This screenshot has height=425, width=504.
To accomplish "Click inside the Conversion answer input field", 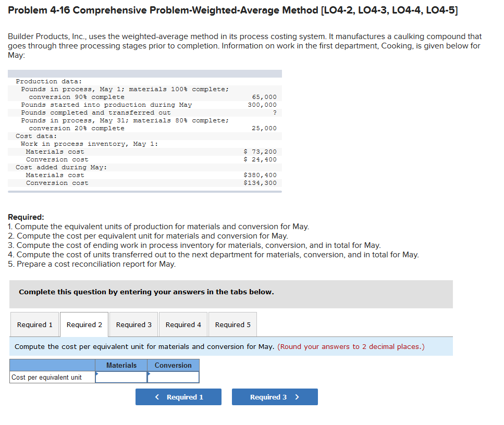I will [x=175, y=377].
